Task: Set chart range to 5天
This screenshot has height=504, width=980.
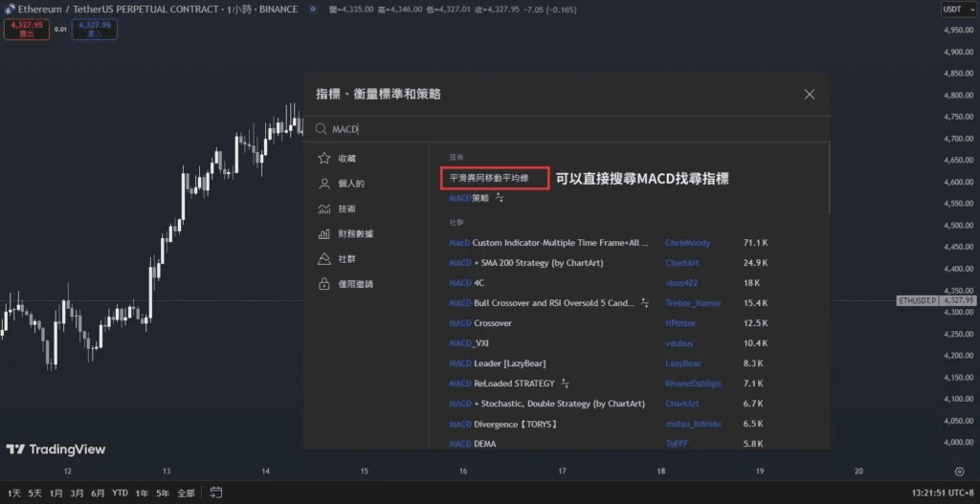Action: click(x=35, y=493)
